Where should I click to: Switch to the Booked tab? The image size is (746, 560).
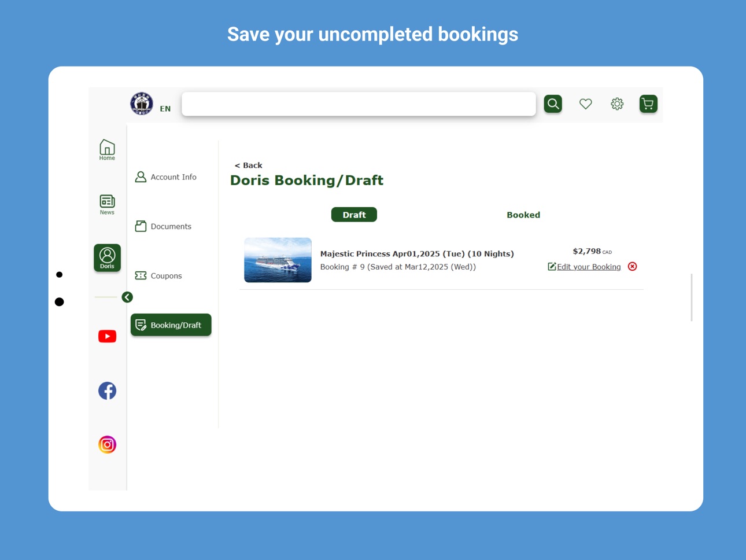523,215
